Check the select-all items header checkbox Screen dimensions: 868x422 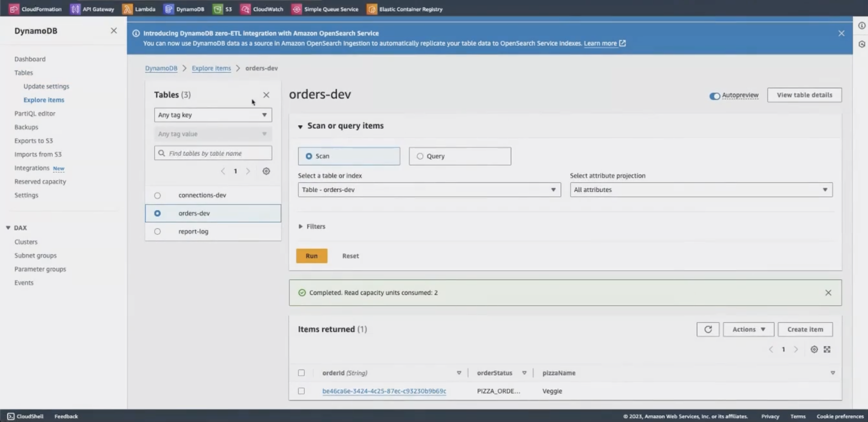301,373
